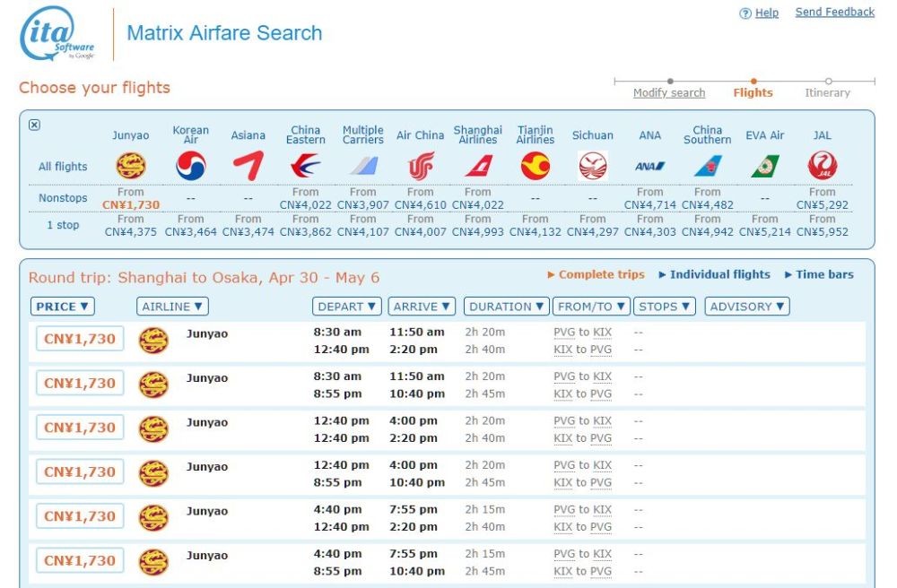
Task: Click Junyao nonstop CN¥1,730 matrix price
Action: tap(131, 204)
